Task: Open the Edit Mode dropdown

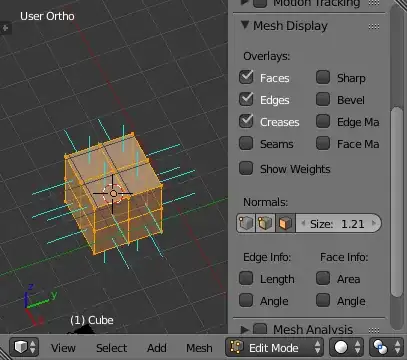Action: pos(275,347)
